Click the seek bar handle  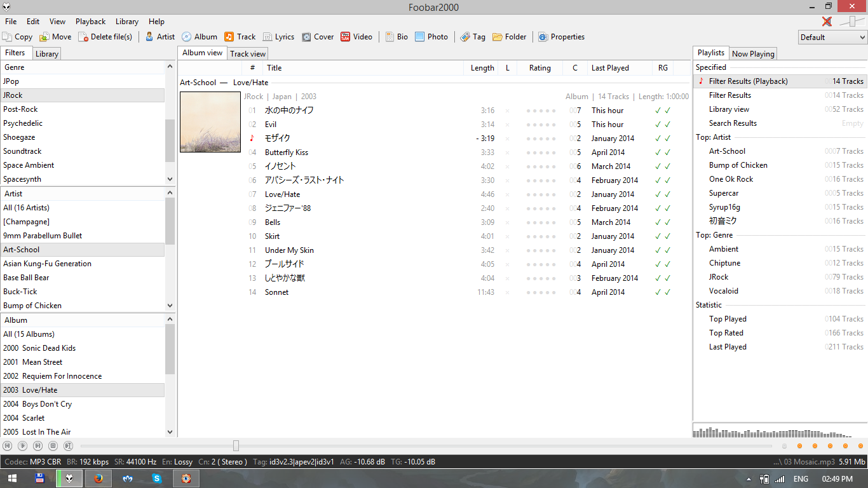point(236,446)
